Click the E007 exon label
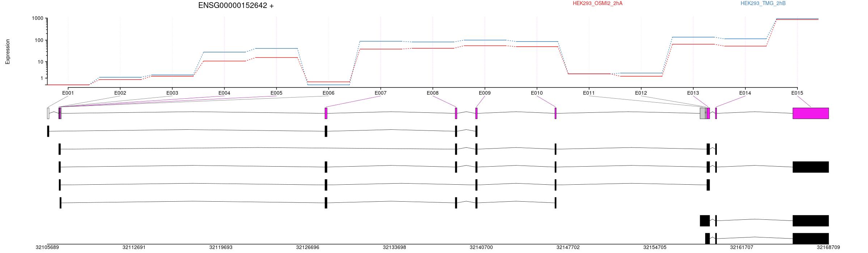868x253 pixels. (x=380, y=93)
